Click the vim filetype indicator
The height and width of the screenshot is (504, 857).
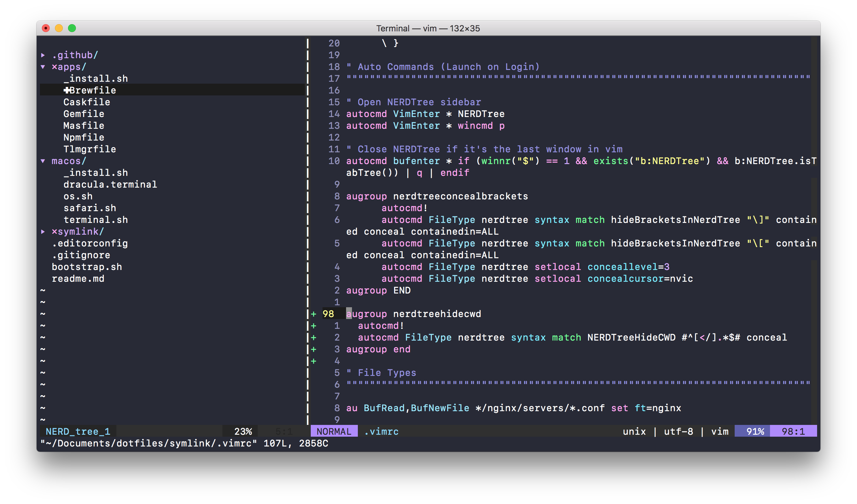[x=720, y=431]
